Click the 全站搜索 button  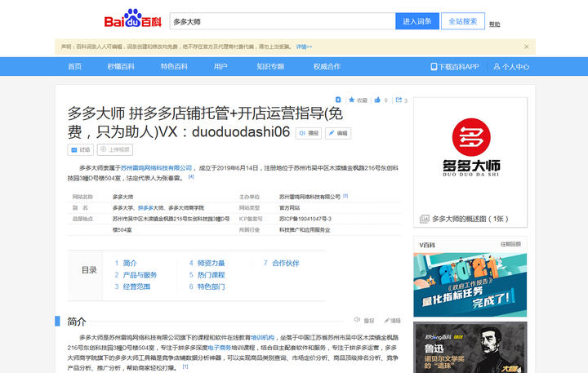point(463,21)
